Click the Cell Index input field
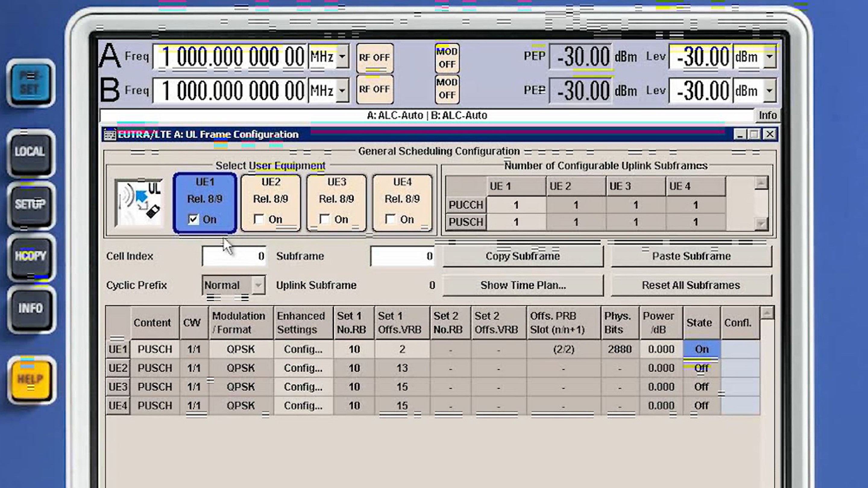868x488 pixels. (x=234, y=256)
